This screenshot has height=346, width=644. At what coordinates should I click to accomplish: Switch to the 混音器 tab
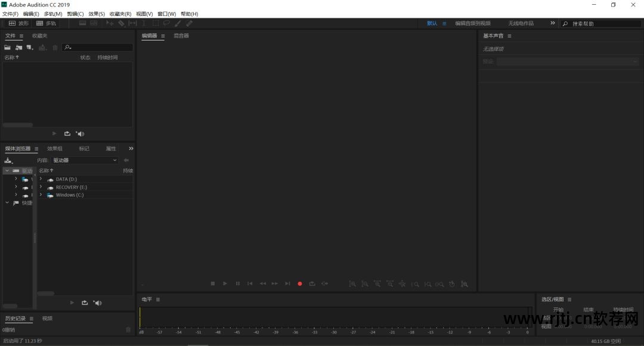(181, 36)
